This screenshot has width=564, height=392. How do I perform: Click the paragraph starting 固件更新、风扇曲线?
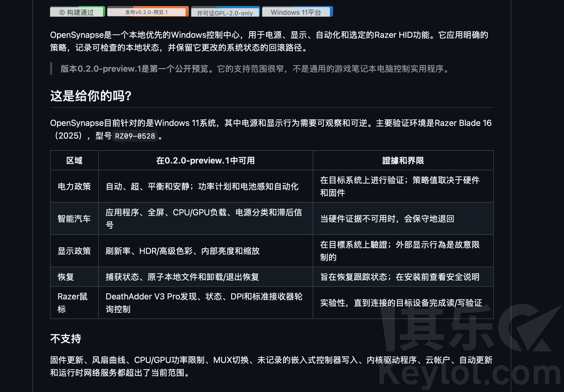[x=271, y=366]
